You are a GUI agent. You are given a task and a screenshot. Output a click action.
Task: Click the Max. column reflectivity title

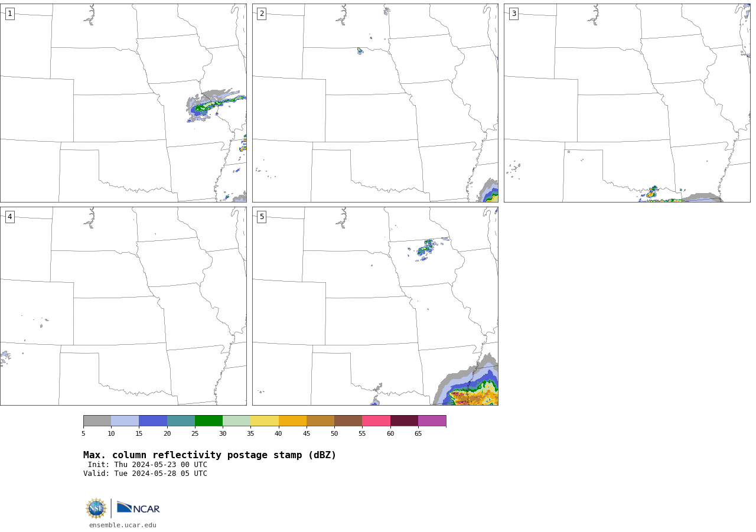coord(210,455)
